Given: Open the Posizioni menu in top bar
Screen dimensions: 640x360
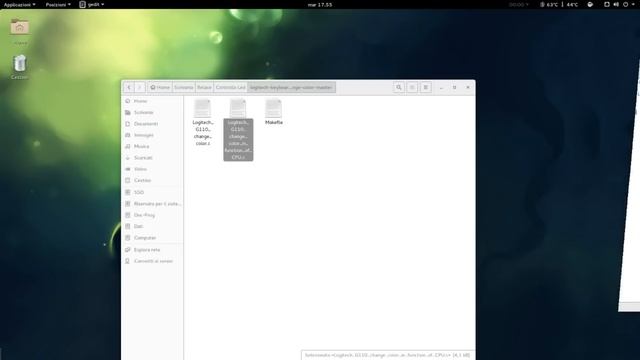Looking at the screenshot, I should pyautogui.click(x=58, y=4).
